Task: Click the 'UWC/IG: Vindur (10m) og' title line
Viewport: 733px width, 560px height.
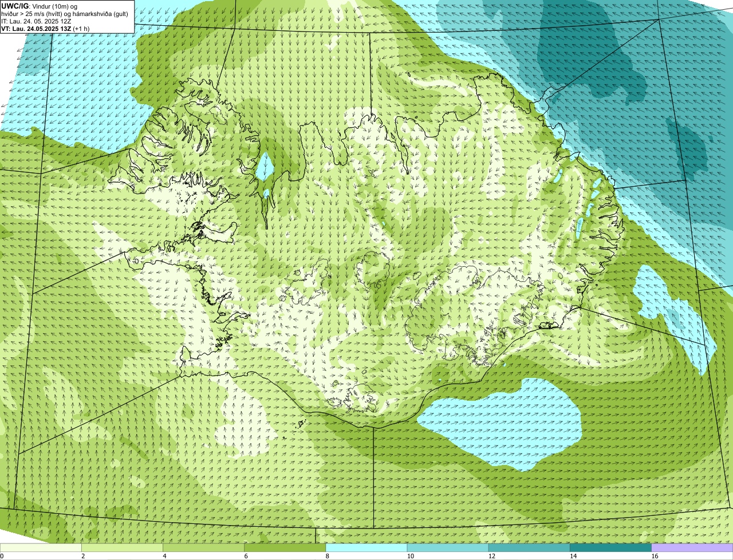Action: point(39,6)
